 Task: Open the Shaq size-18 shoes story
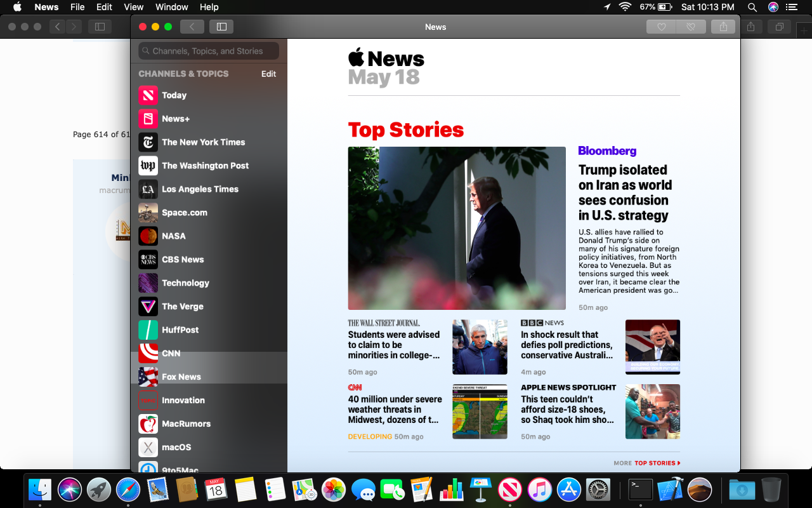pos(567,410)
